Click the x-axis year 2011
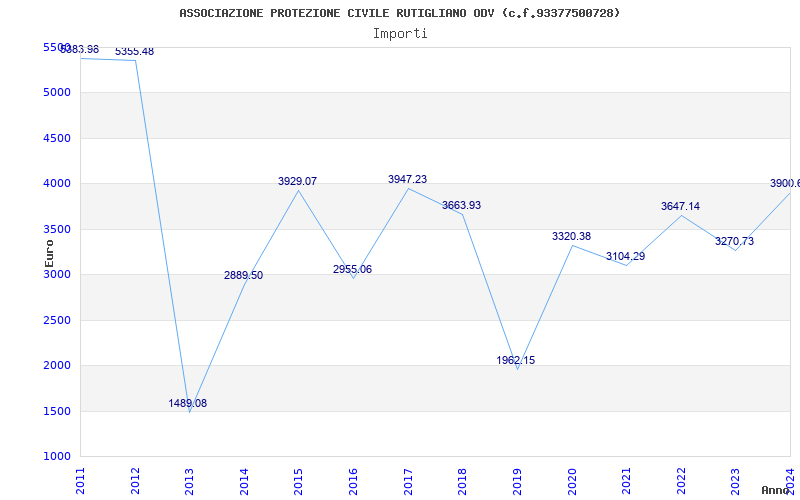800x500 pixels. pos(80,481)
